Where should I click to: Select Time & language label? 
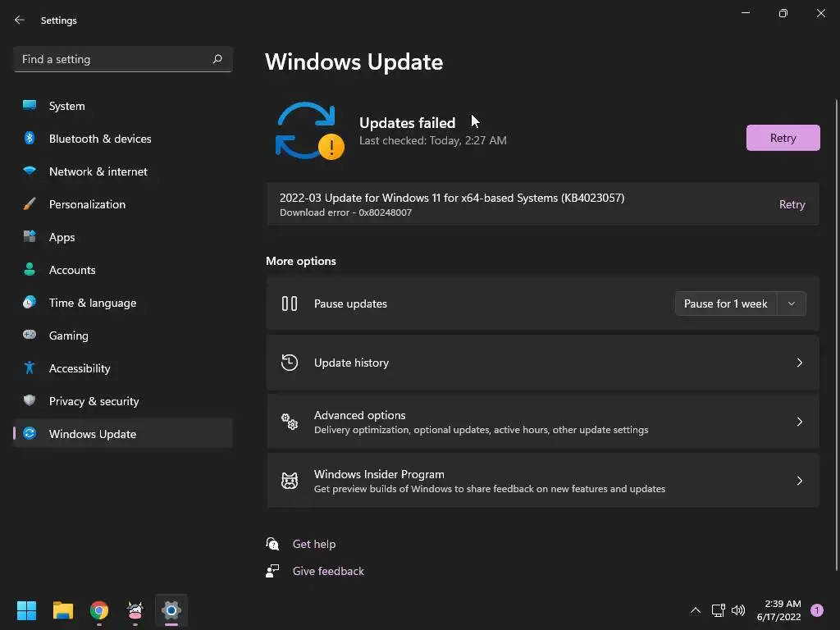coord(93,303)
